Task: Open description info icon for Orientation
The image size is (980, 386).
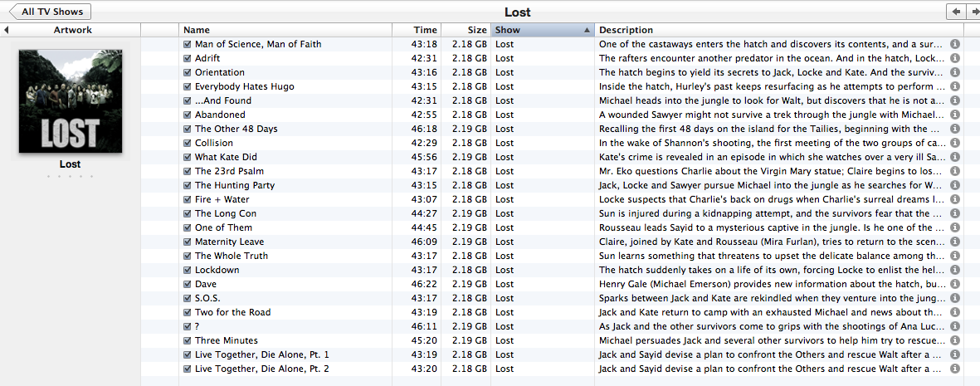Action: tap(954, 72)
